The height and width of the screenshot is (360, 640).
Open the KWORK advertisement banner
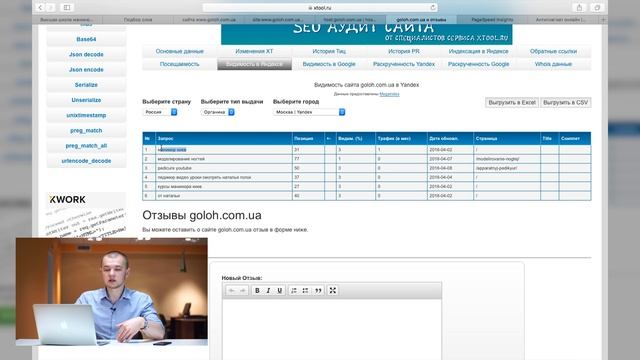click(x=86, y=214)
